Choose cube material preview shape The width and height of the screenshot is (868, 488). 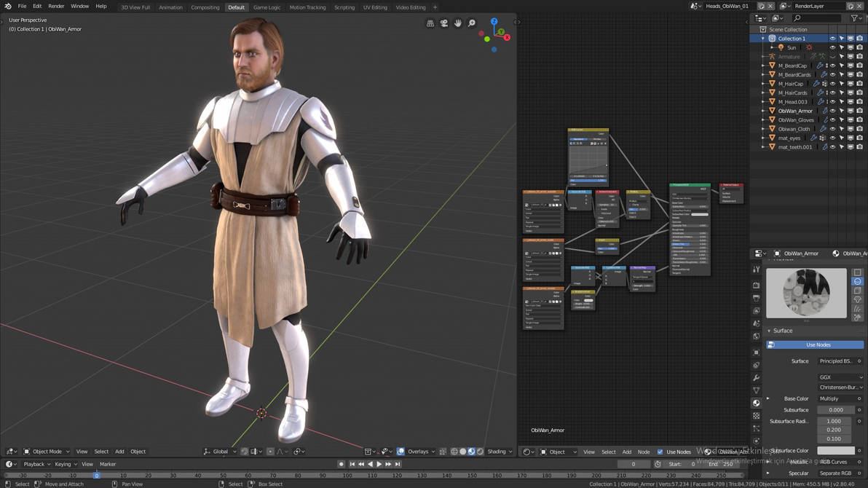[858, 291]
